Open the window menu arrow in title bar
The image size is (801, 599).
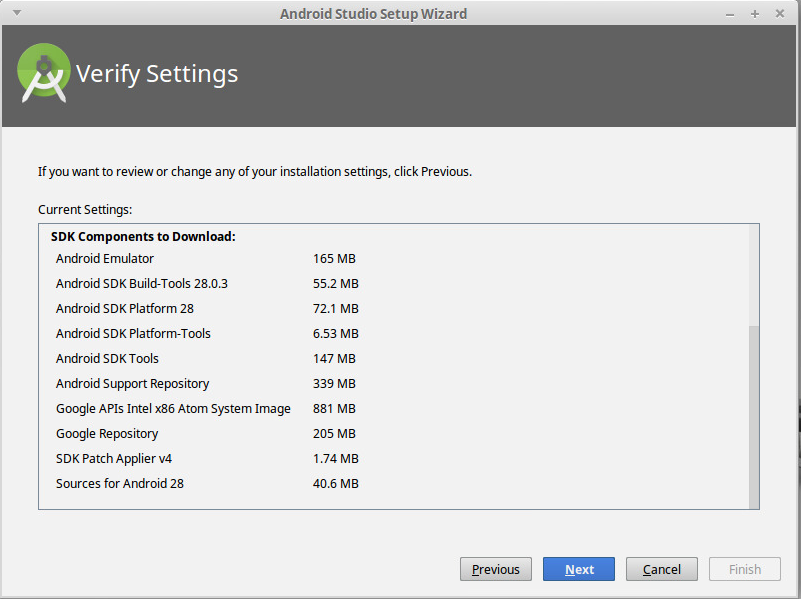click(17, 13)
